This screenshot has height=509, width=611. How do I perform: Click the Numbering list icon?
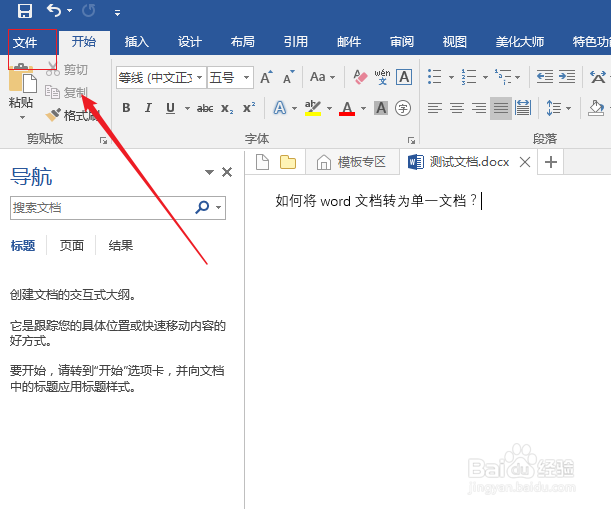click(468, 77)
